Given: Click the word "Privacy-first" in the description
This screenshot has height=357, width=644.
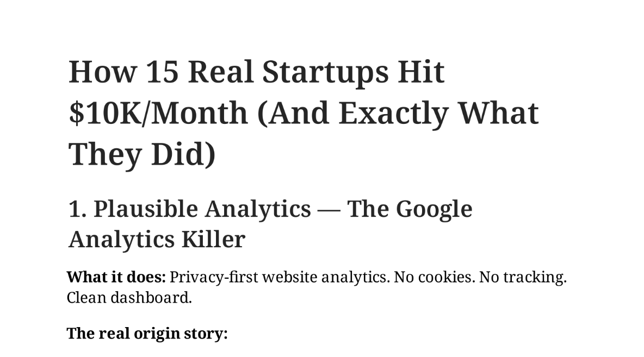Looking at the screenshot, I should click(214, 277).
